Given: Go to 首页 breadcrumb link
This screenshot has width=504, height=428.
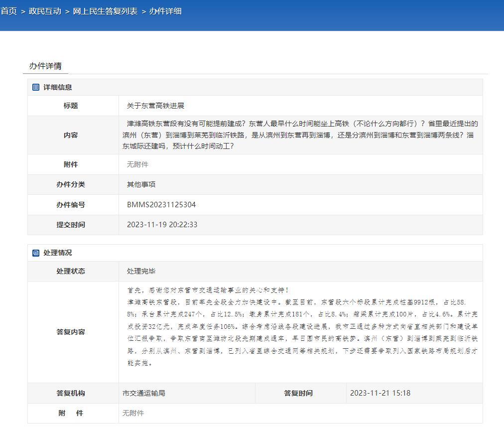Looking at the screenshot, I should point(8,11).
